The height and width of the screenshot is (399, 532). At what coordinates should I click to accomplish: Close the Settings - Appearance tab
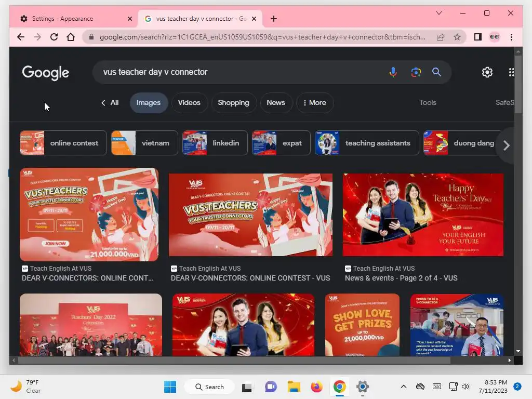[x=129, y=19]
